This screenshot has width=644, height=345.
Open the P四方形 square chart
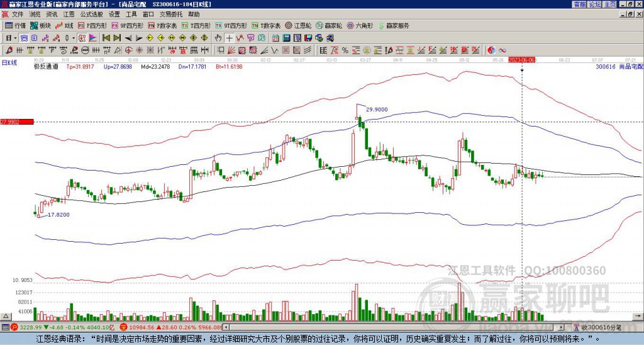pos(92,25)
